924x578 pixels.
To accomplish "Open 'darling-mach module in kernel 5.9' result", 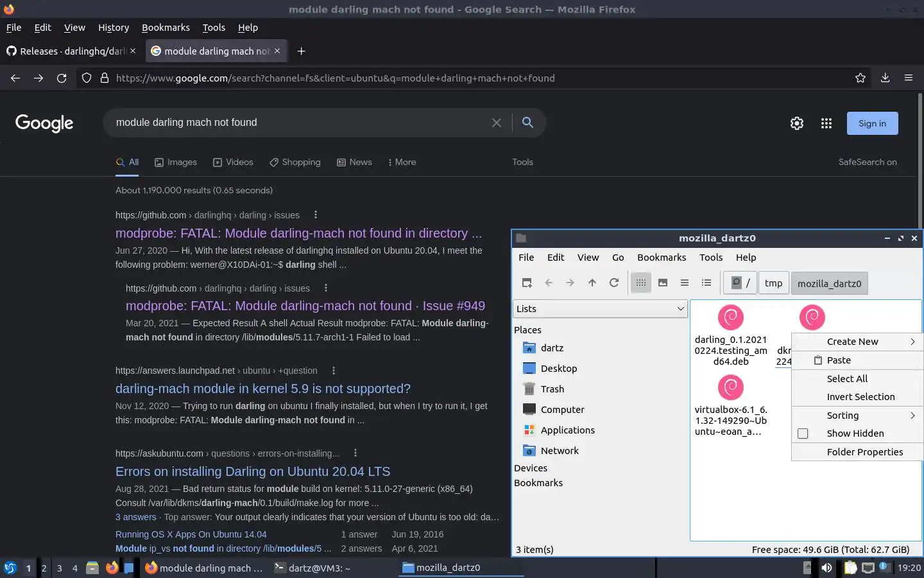I will (x=262, y=389).
